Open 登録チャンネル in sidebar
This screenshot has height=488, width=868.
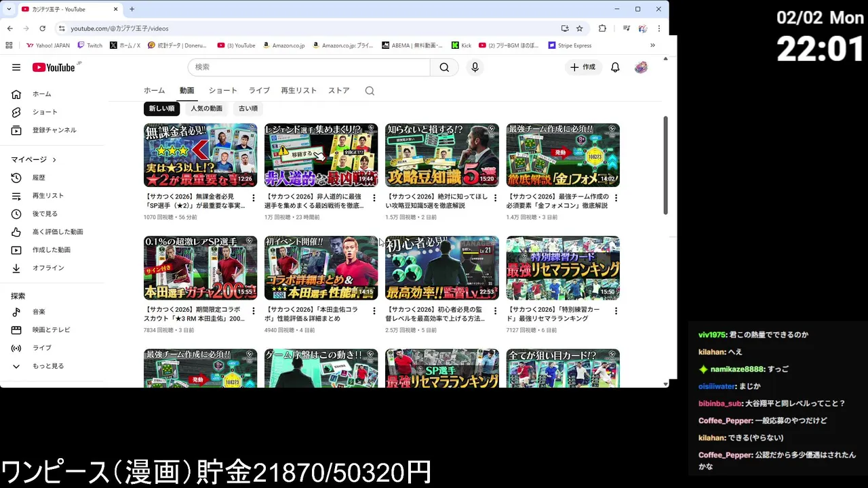point(54,130)
